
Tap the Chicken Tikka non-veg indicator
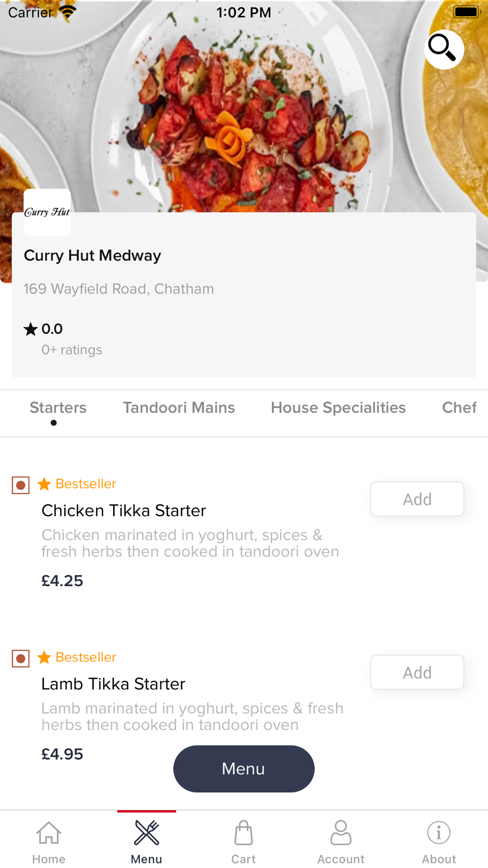pos(20,485)
